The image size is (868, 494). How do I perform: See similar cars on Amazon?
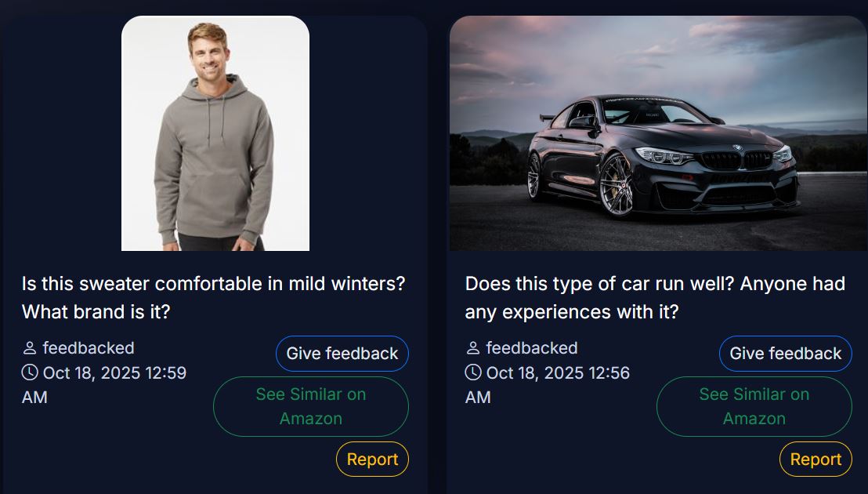[x=754, y=406]
